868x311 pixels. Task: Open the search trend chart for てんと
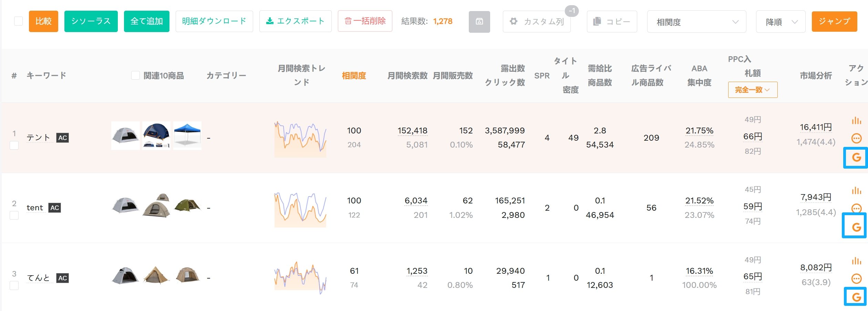[300, 278]
